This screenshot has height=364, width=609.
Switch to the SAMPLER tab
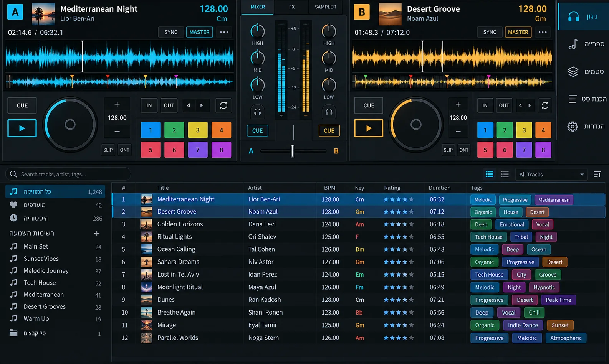[325, 7]
